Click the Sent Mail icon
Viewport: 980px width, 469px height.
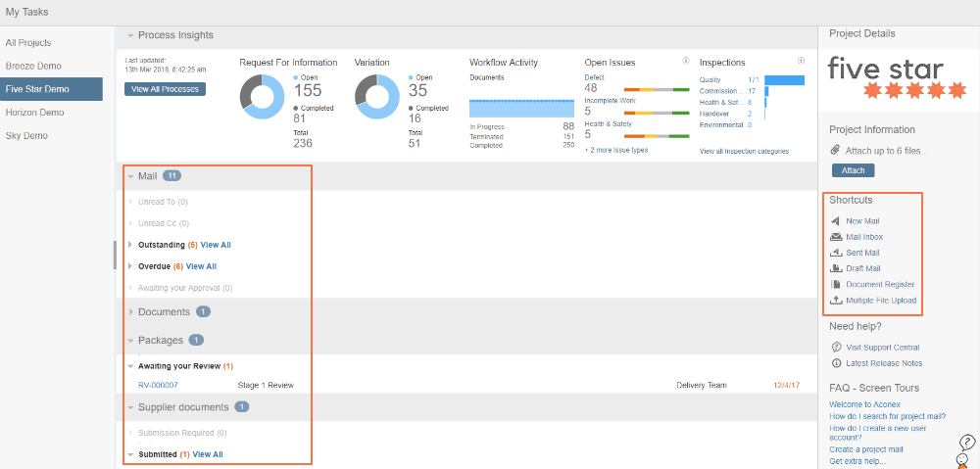point(835,253)
